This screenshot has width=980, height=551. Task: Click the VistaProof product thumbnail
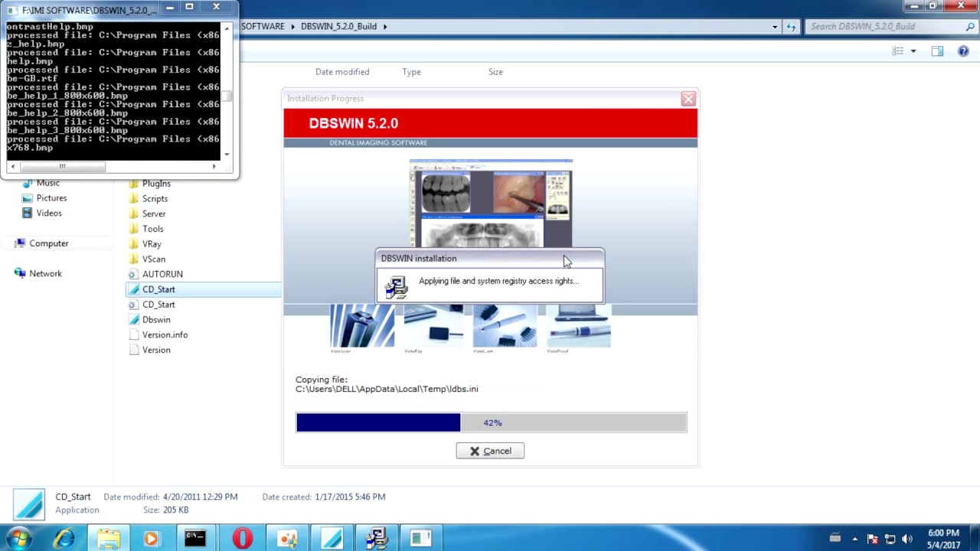pos(578,328)
